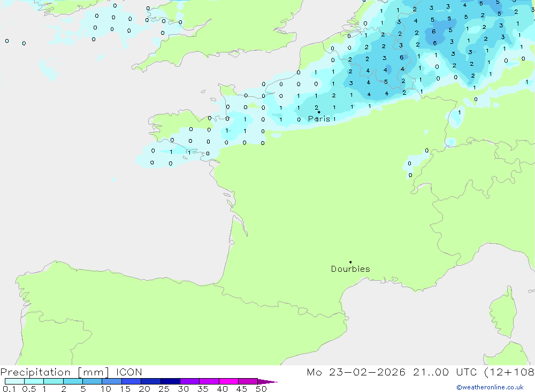Click the above-50 arrow tip of legend

click(x=267, y=381)
